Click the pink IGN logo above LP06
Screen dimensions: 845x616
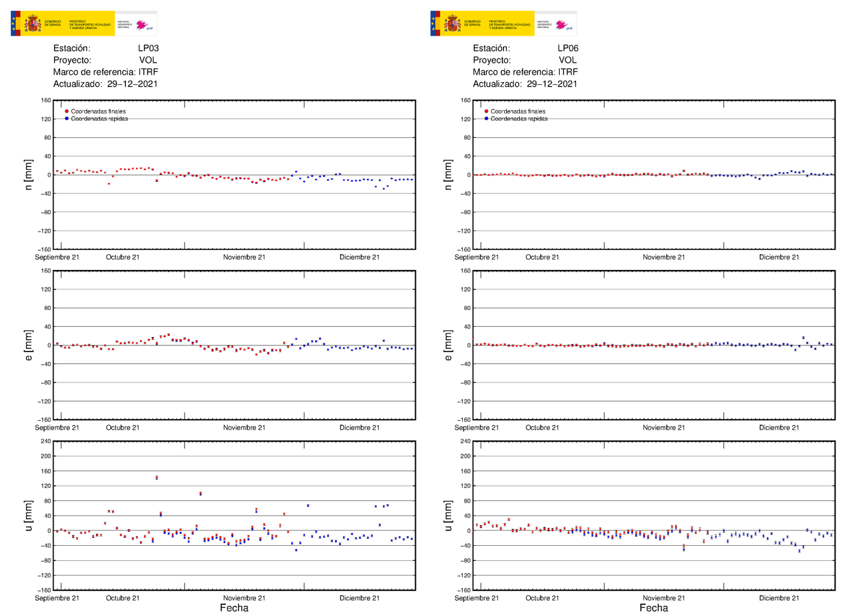[x=563, y=25]
